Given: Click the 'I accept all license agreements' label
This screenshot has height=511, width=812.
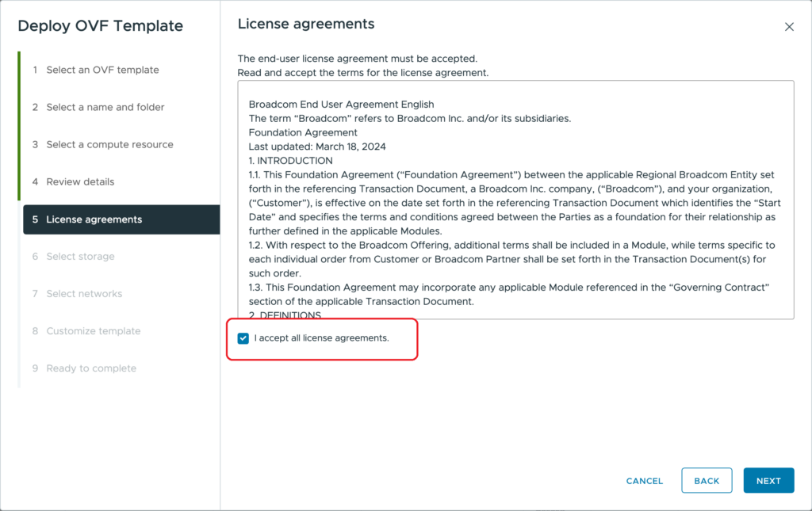Looking at the screenshot, I should 321,338.
